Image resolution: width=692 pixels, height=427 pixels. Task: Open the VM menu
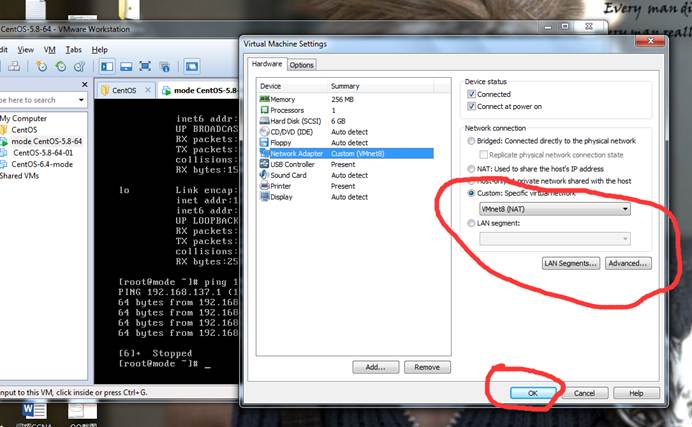point(49,49)
